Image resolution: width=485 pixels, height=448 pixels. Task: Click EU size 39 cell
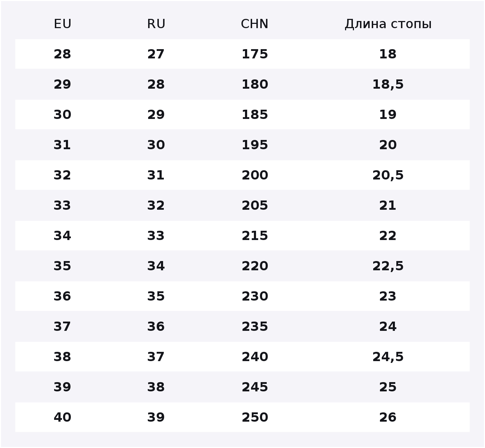62,387
